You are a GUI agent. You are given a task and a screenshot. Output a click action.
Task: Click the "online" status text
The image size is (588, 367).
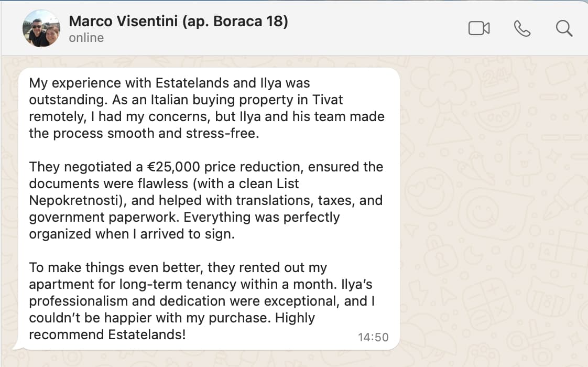[86, 38]
